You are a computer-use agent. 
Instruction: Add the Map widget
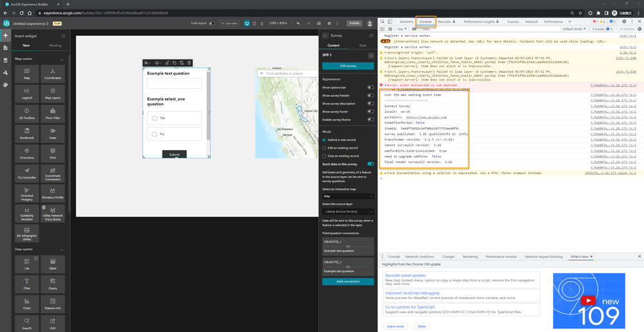(x=26, y=74)
